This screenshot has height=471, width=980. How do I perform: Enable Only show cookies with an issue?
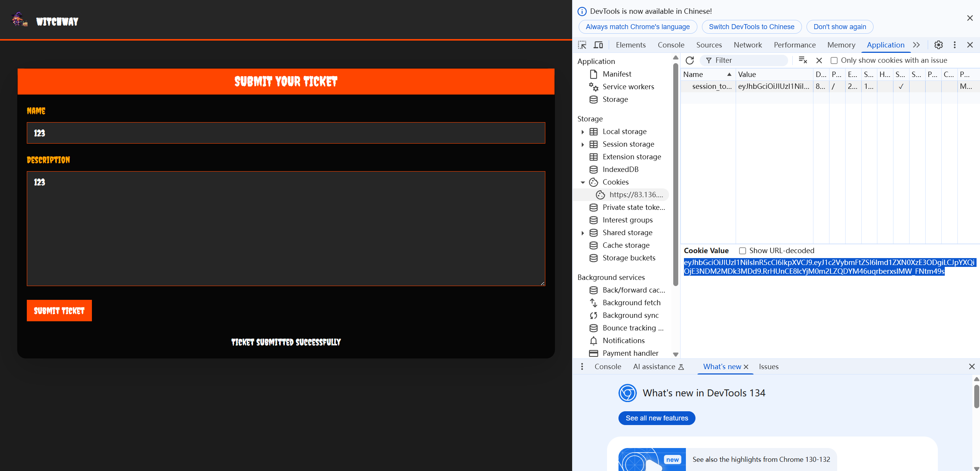point(834,61)
